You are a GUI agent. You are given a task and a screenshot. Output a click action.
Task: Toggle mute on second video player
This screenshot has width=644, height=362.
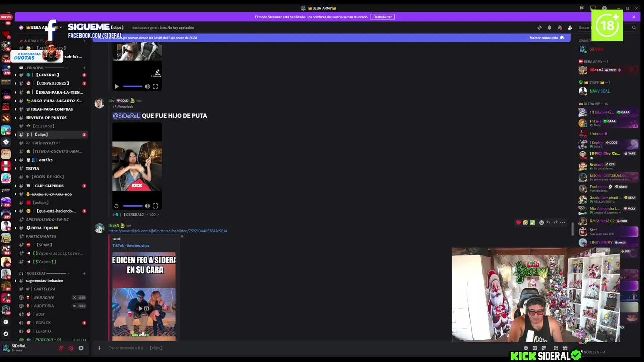tap(147, 206)
